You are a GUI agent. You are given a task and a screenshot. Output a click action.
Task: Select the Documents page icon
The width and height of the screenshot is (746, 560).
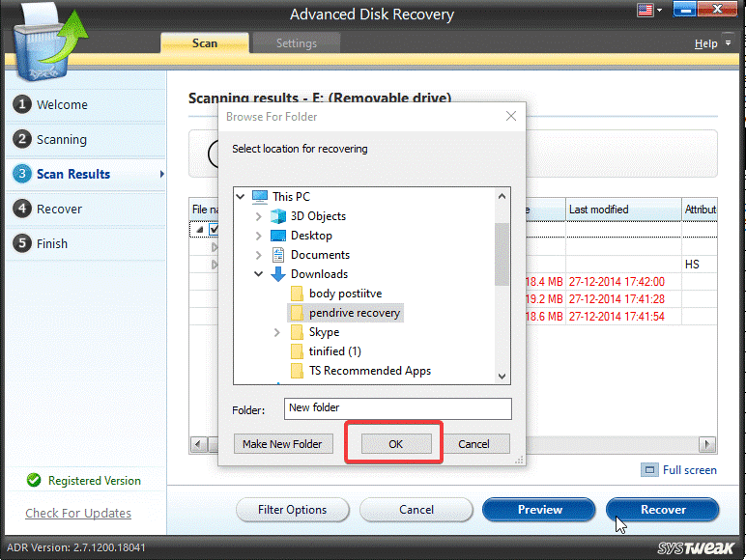[x=278, y=255]
